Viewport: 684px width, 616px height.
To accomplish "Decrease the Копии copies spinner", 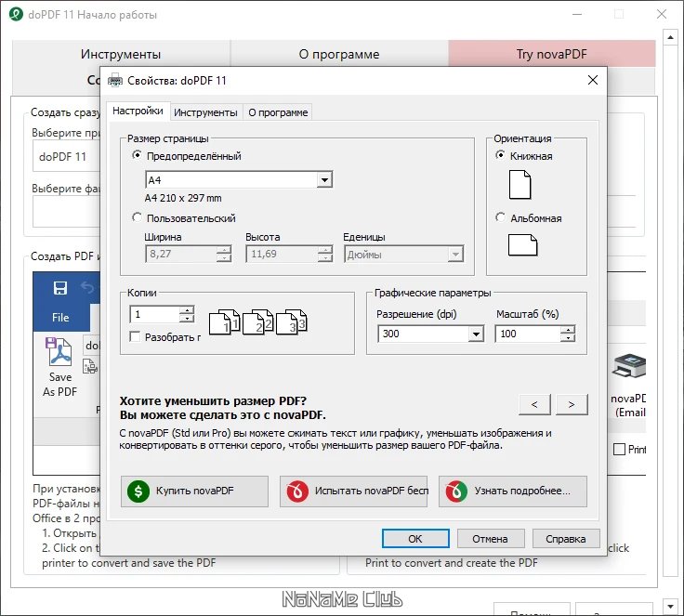I will click(x=187, y=319).
